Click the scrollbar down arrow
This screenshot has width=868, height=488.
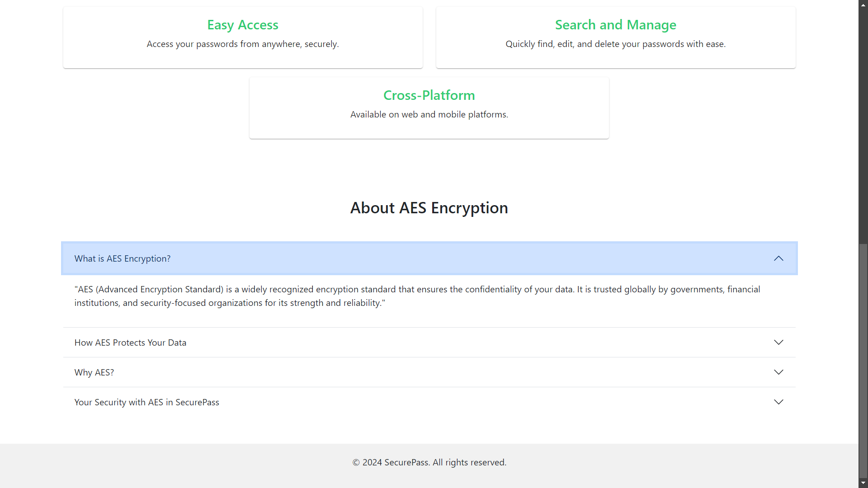863,483
